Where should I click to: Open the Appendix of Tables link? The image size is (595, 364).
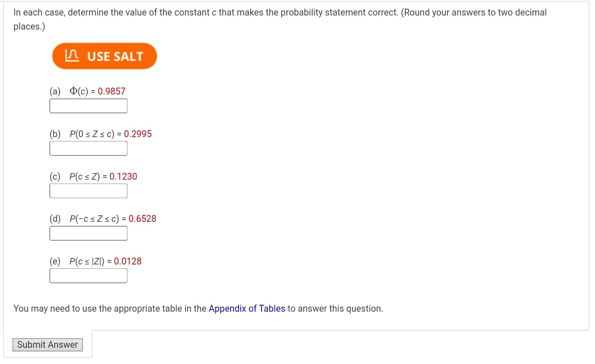point(247,308)
